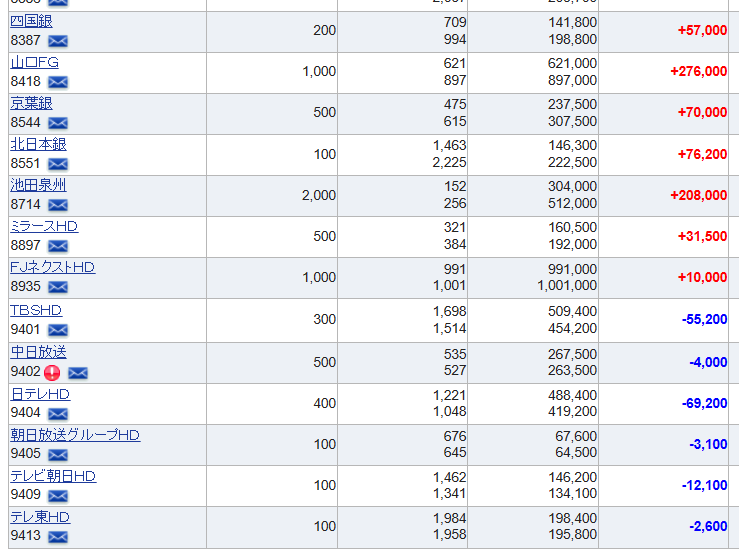Select the +208,000 profit value

click(x=698, y=195)
